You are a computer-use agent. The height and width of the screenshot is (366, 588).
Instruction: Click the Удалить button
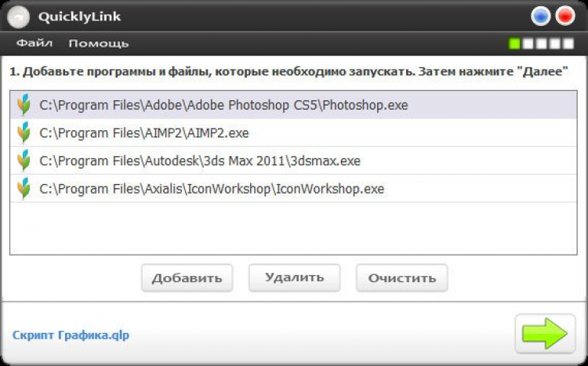coord(294,277)
